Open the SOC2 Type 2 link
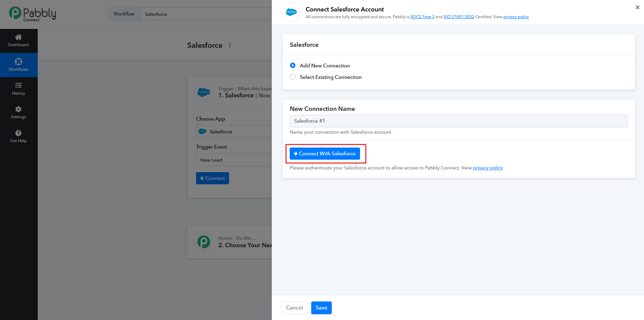The height and width of the screenshot is (320, 644). point(422,17)
